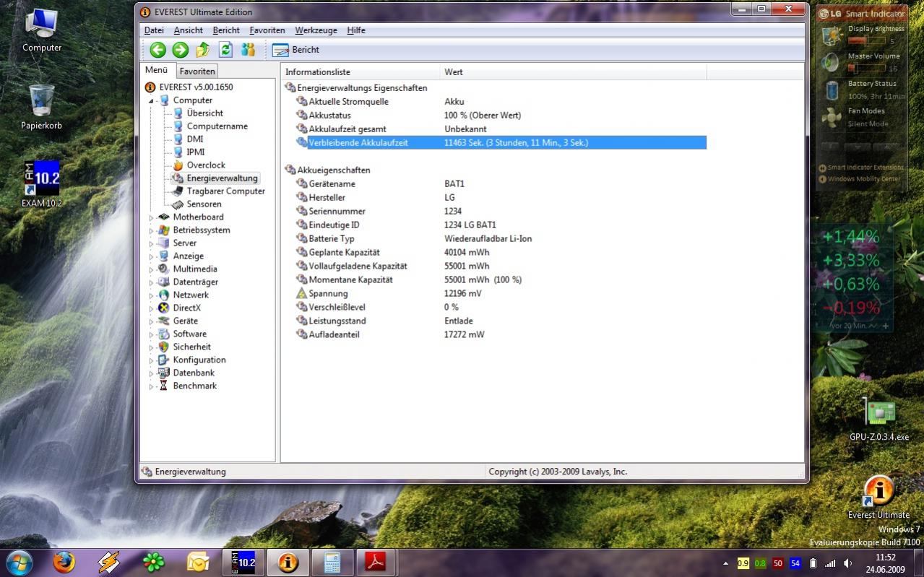Adjust the Master Volume slider

tap(865, 69)
